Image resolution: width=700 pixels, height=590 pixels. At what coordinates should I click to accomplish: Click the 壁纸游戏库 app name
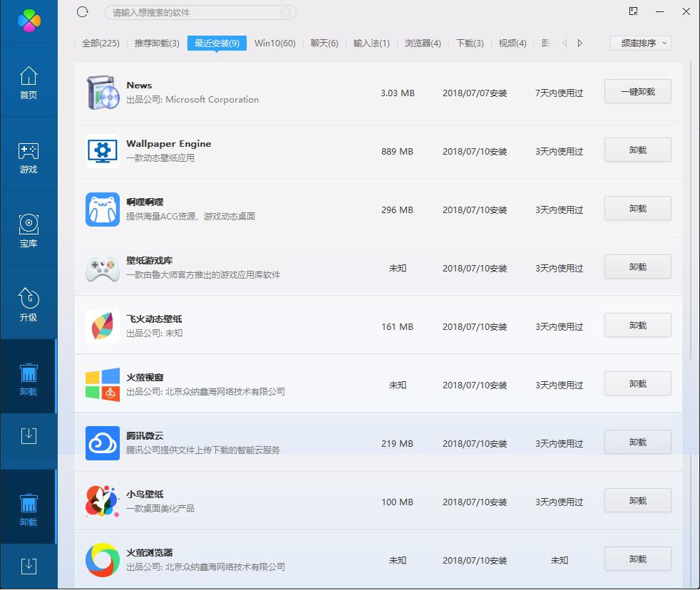tap(150, 261)
